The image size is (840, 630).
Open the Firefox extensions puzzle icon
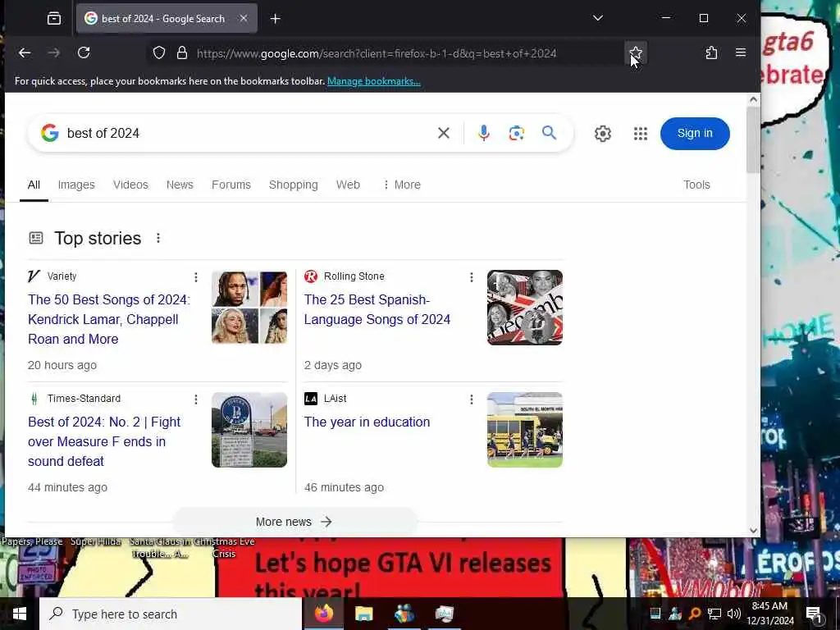click(711, 52)
